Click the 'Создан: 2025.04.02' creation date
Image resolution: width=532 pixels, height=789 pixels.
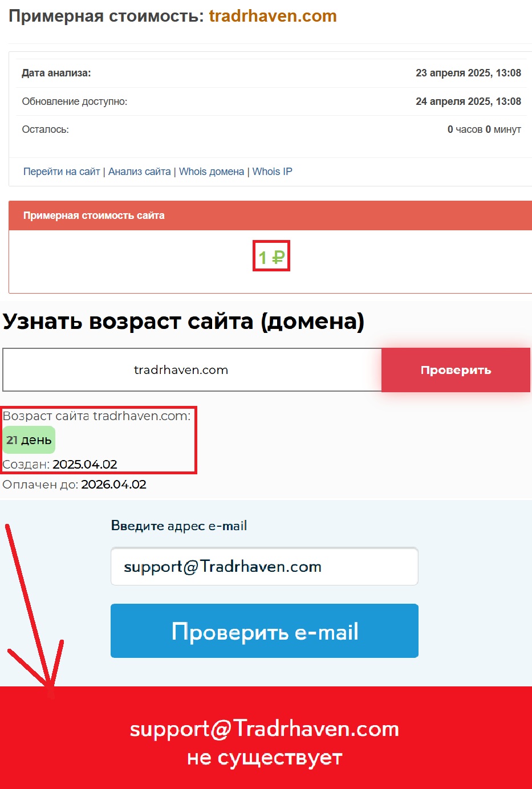(x=60, y=464)
